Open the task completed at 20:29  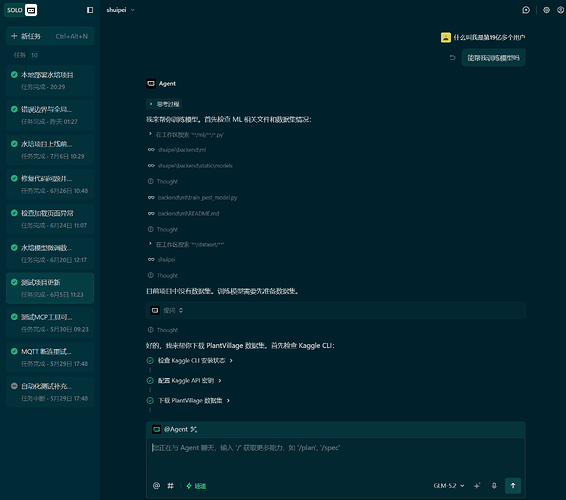[x=50, y=81]
